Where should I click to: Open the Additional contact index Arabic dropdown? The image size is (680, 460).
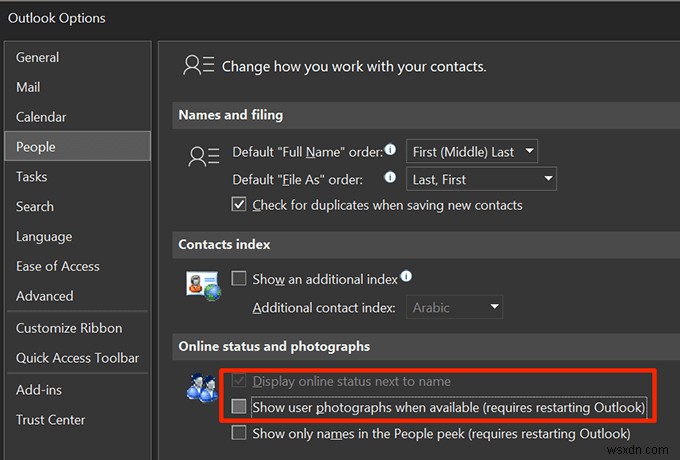(x=454, y=307)
